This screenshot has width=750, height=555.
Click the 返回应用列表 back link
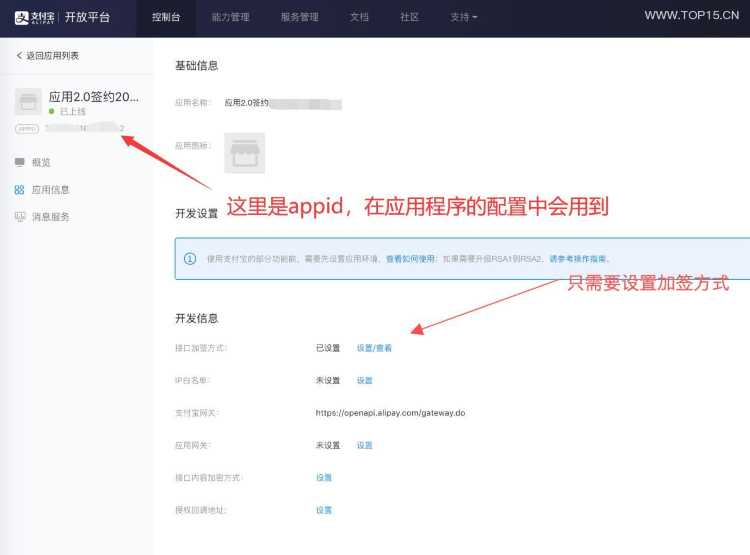[53, 56]
